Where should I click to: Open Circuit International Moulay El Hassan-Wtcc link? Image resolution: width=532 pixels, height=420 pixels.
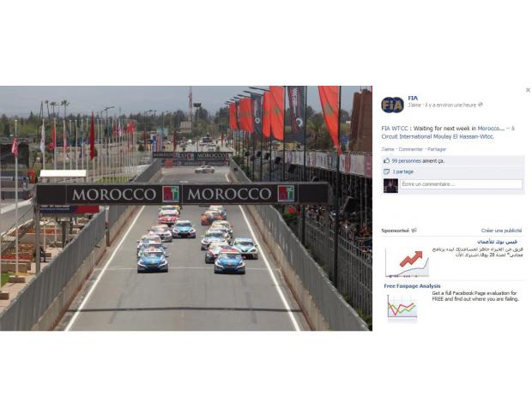[x=438, y=136]
